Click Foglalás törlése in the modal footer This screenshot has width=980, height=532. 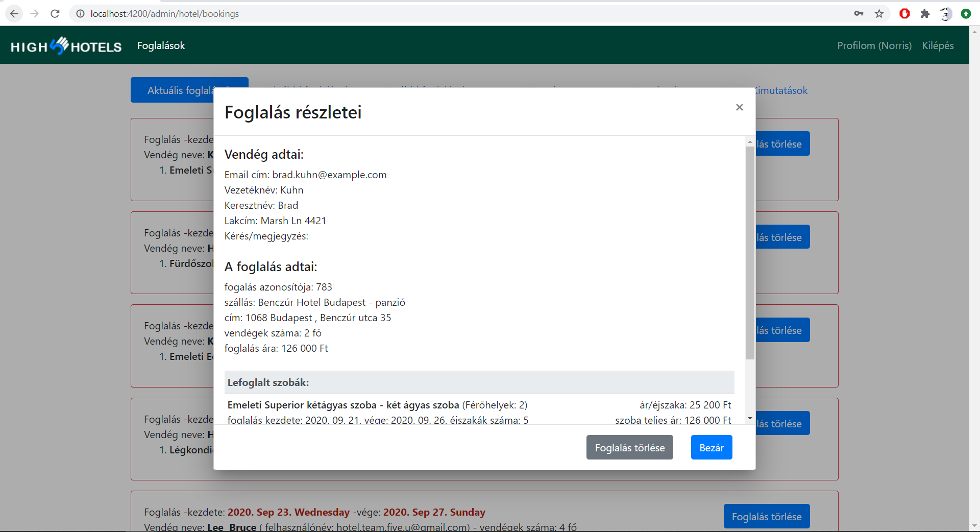pyautogui.click(x=629, y=447)
